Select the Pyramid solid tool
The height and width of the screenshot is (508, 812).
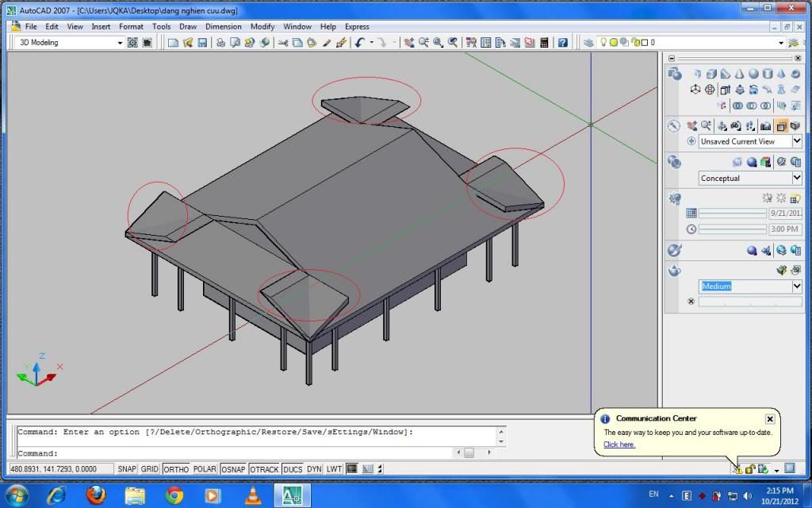coord(781,74)
